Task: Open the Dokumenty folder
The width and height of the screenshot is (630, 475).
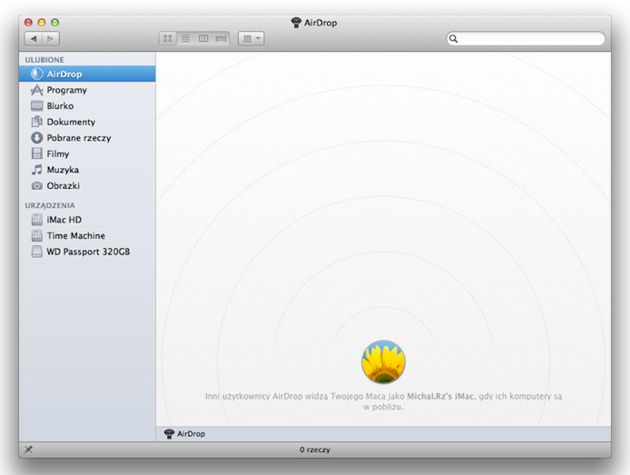Action: (87, 122)
